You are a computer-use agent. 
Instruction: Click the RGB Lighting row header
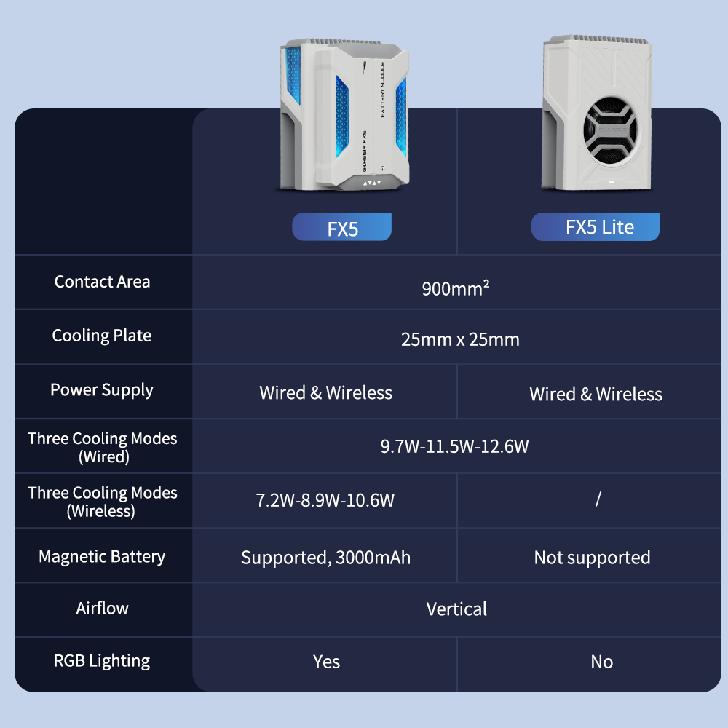pos(102,662)
